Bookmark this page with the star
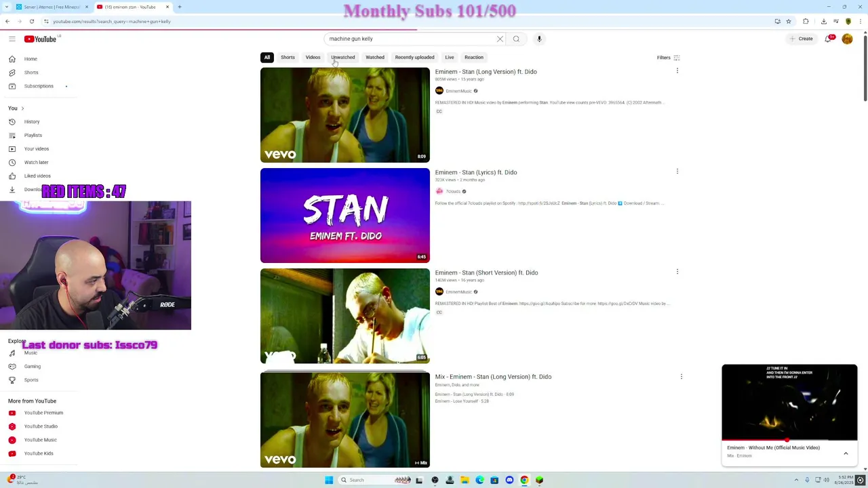The image size is (868, 488). [789, 21]
